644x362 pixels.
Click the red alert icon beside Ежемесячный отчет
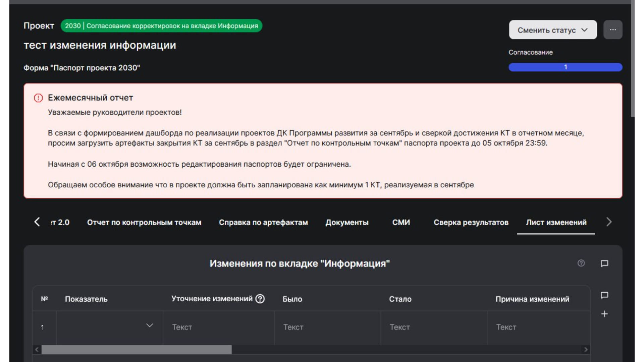pyautogui.click(x=38, y=98)
